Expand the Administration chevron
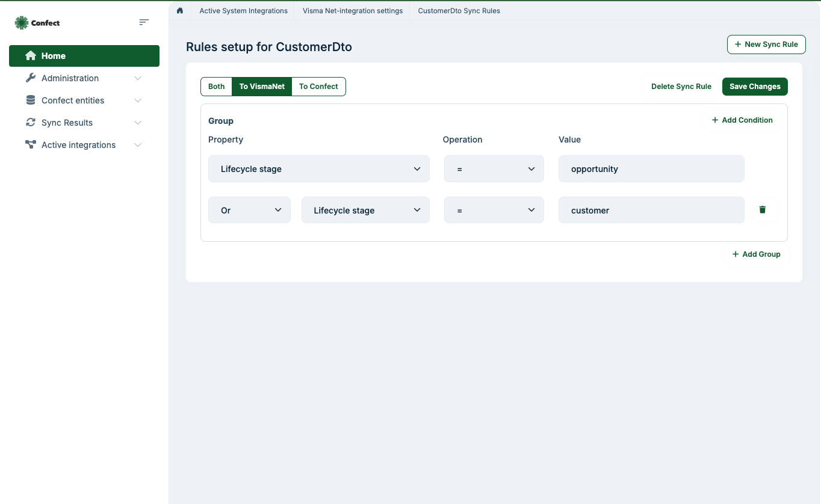This screenshot has width=821, height=504. (x=138, y=78)
